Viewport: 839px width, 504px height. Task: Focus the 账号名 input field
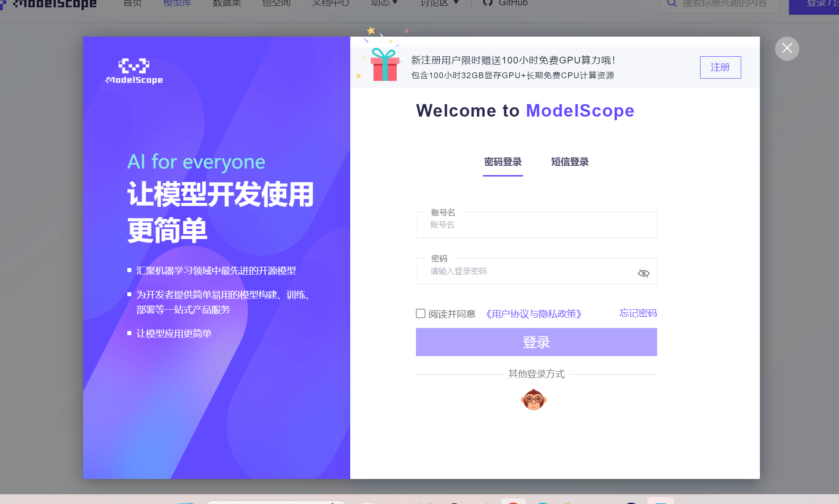pyautogui.click(x=536, y=225)
